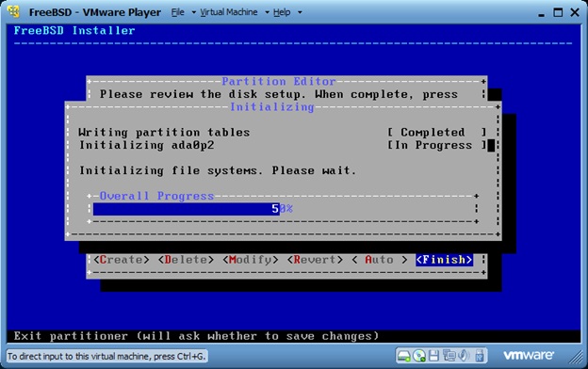Screen dimensions: 588x369
Task: Close the VMware Player window
Action: click(x=575, y=13)
